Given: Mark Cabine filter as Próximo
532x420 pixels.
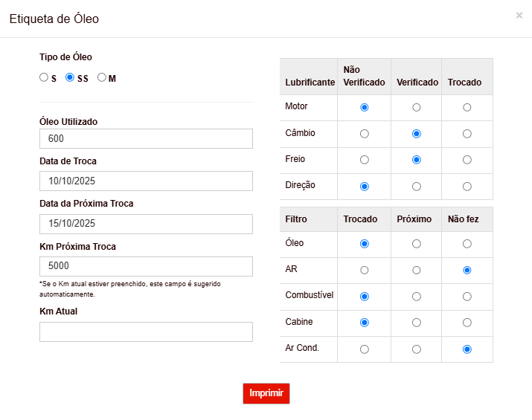Looking at the screenshot, I should pyautogui.click(x=417, y=323).
